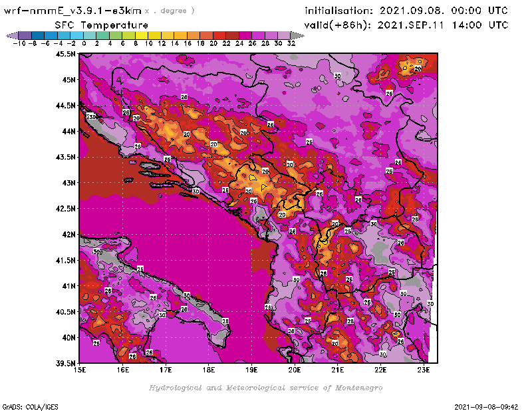Screen dimensions: 532x411
Task: Click the '44.5N' latitude axis label
Action: click(x=65, y=105)
